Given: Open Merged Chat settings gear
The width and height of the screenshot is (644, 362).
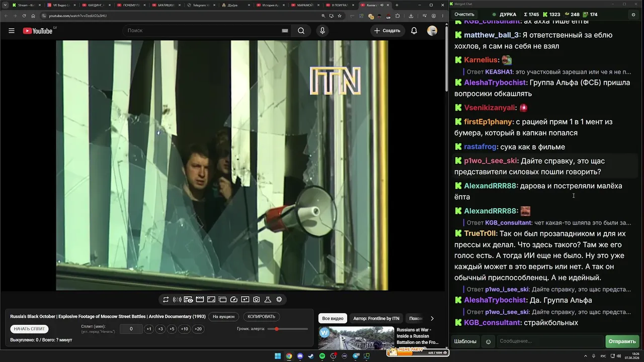Looking at the screenshot, I should tap(633, 15).
